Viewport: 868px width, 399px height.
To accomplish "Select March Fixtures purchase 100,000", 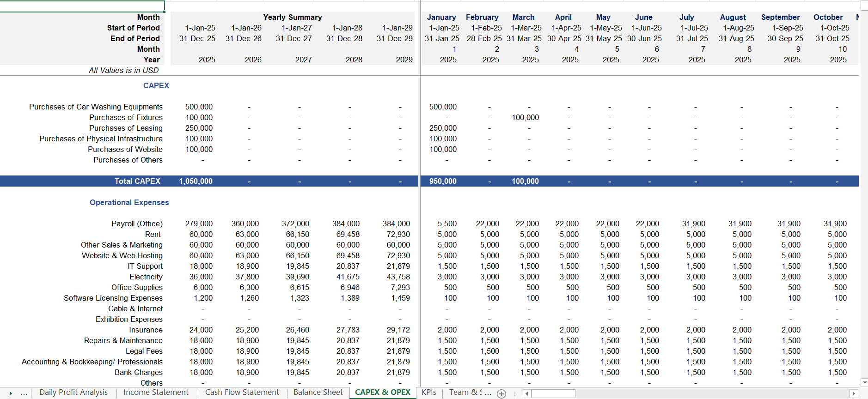I will coord(525,117).
